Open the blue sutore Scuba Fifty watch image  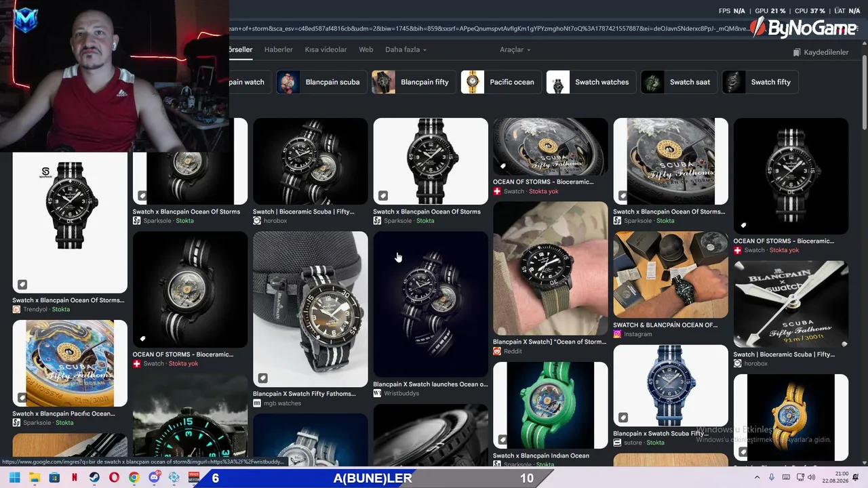click(671, 386)
